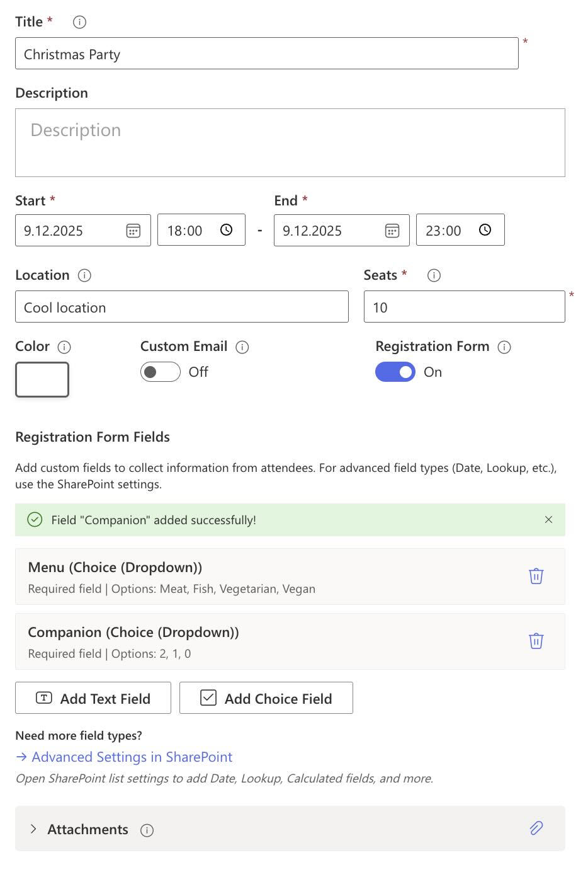View the Seats field info tooltip

coord(433,275)
